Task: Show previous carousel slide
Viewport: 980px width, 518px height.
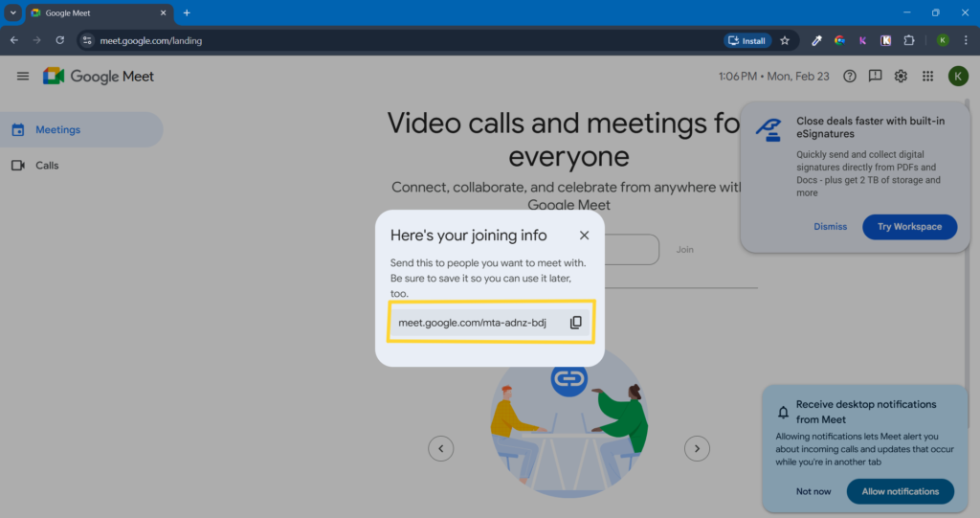Action: [440, 448]
